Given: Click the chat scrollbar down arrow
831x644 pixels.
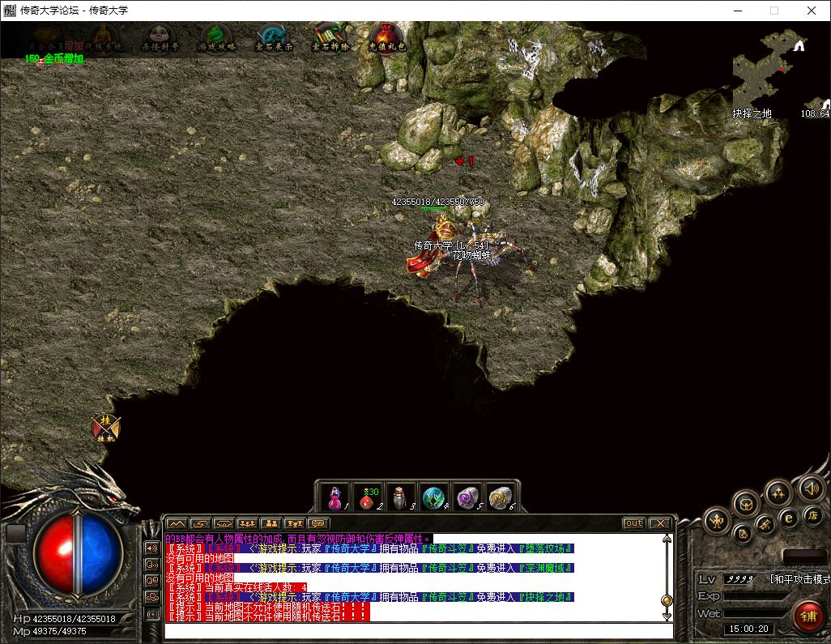Looking at the screenshot, I should tap(667, 616).
